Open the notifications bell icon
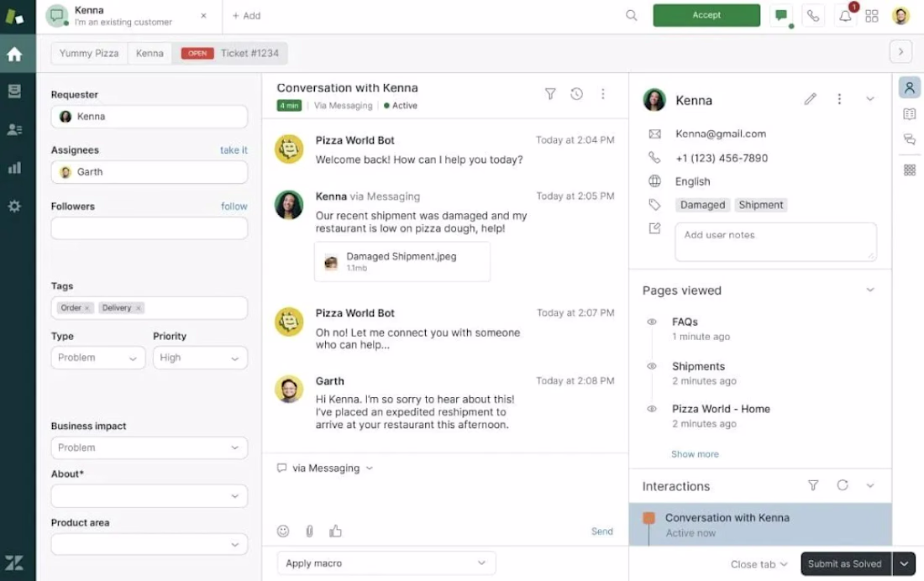 [x=845, y=16]
